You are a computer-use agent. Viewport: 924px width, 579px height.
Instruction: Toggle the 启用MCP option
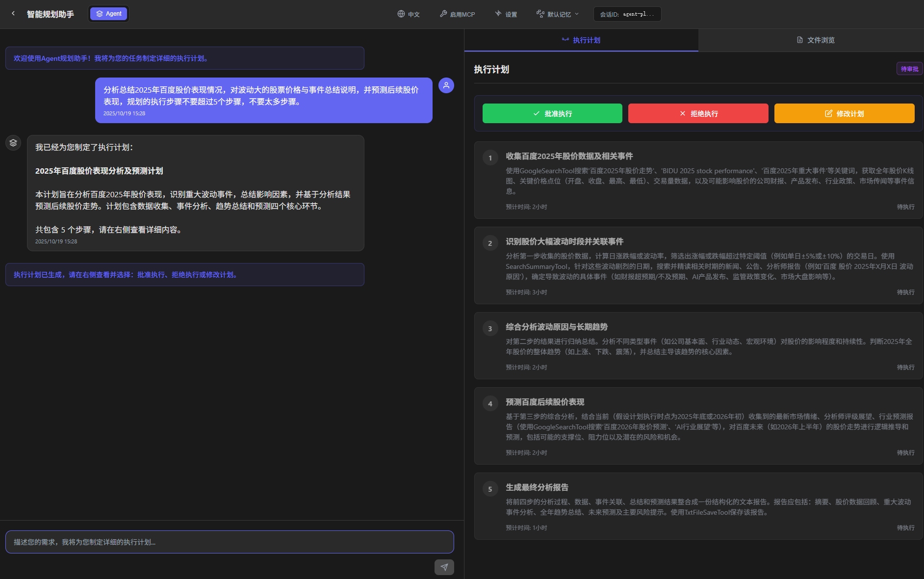[x=458, y=14]
